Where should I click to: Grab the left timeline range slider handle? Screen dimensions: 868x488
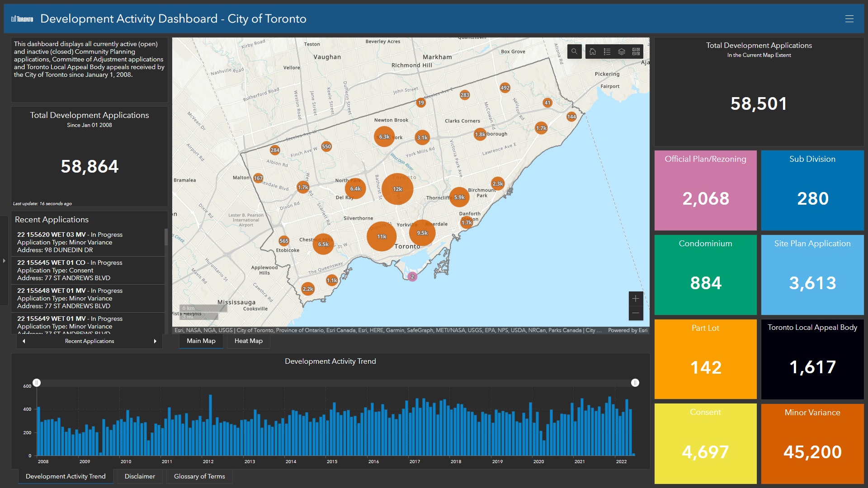37,383
